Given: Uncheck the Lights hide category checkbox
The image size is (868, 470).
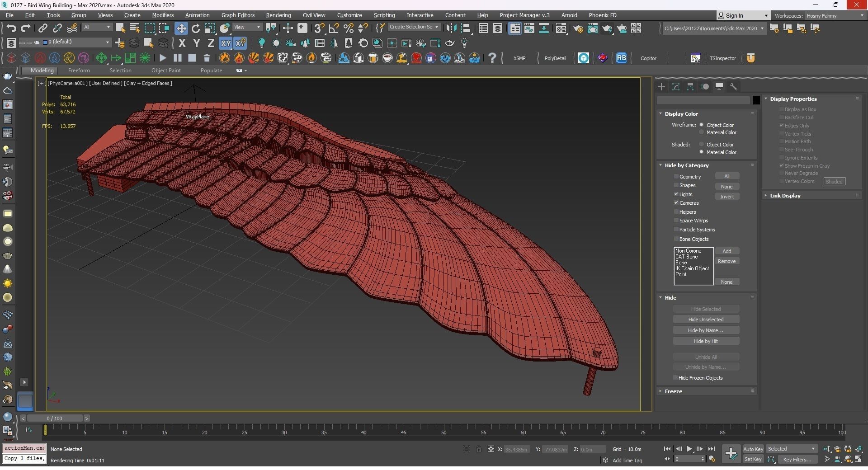Looking at the screenshot, I should (676, 194).
